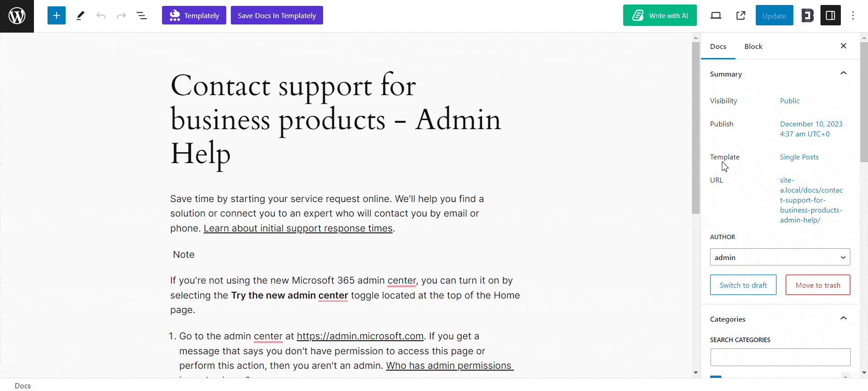This screenshot has height=391, width=868.
Task: Click the BetterDocs icon beside Update
Action: tap(807, 15)
